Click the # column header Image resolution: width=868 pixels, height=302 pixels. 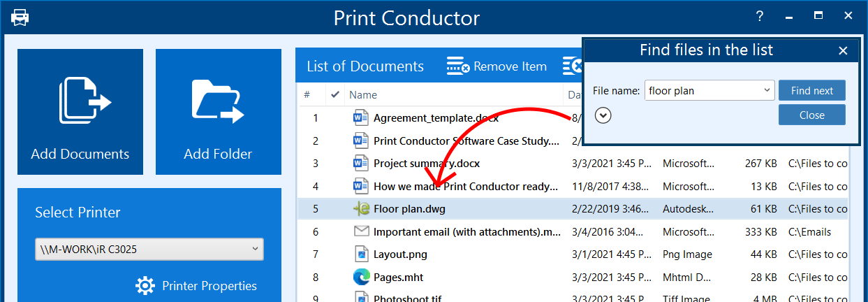[307, 94]
